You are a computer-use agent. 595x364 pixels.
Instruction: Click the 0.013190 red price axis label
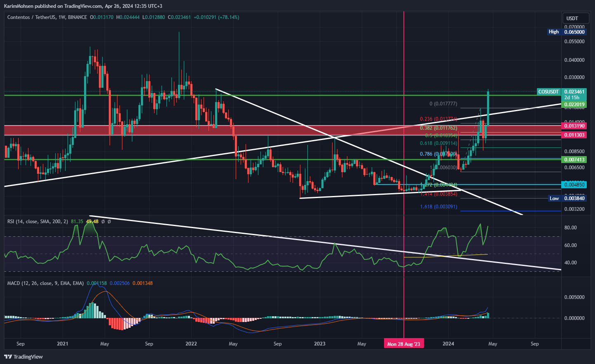point(574,126)
